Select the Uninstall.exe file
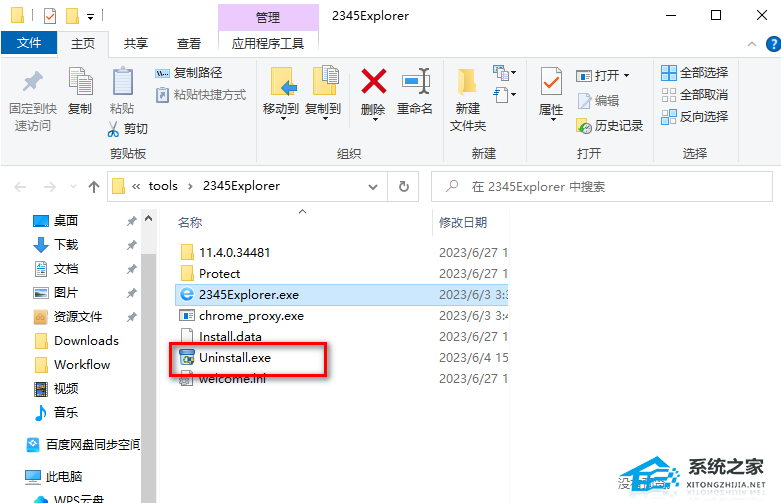This screenshot has width=781, height=503. tap(235, 358)
